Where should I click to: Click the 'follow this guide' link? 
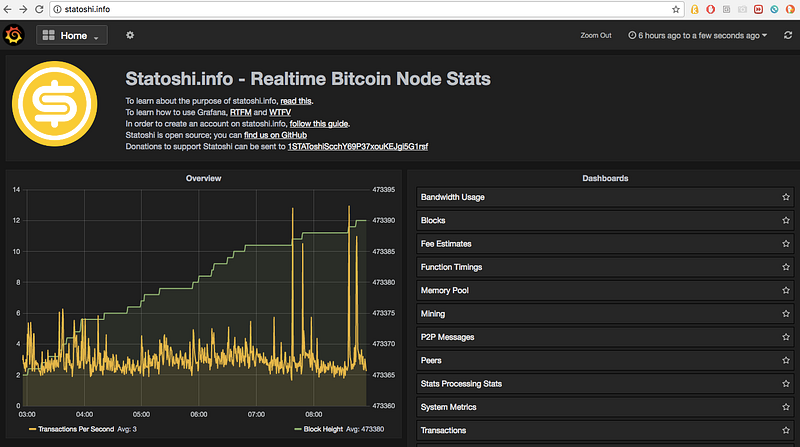pyautogui.click(x=319, y=123)
